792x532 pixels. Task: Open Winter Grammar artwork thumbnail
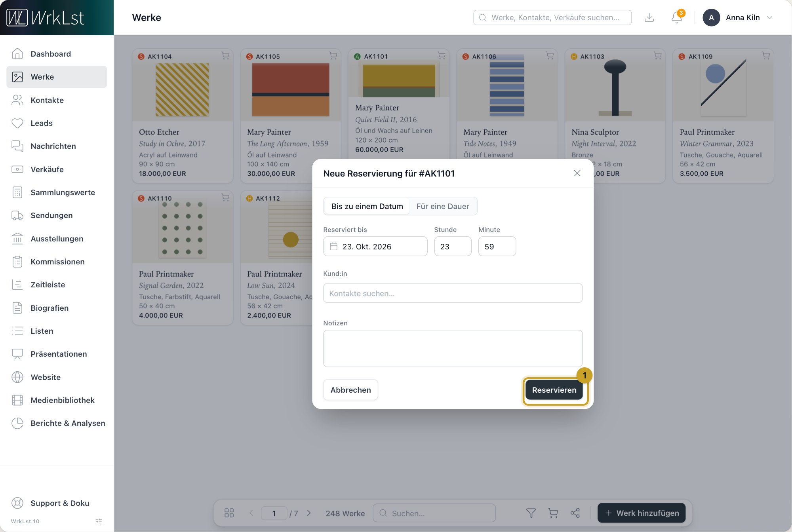tap(723, 87)
